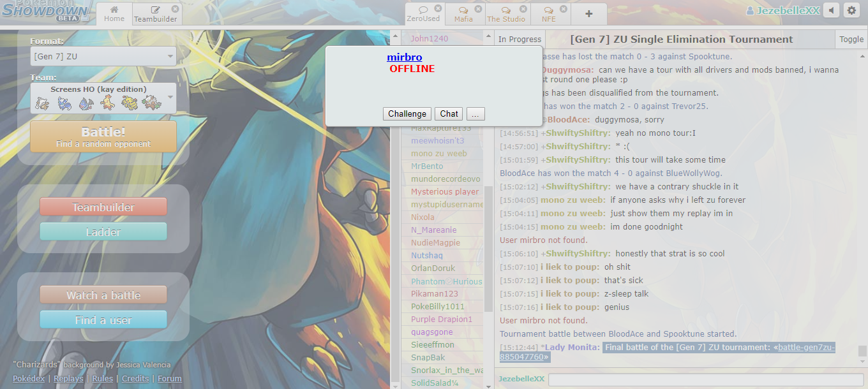Open the ellipsis more options in user popup
This screenshot has width=868, height=389.
click(475, 114)
